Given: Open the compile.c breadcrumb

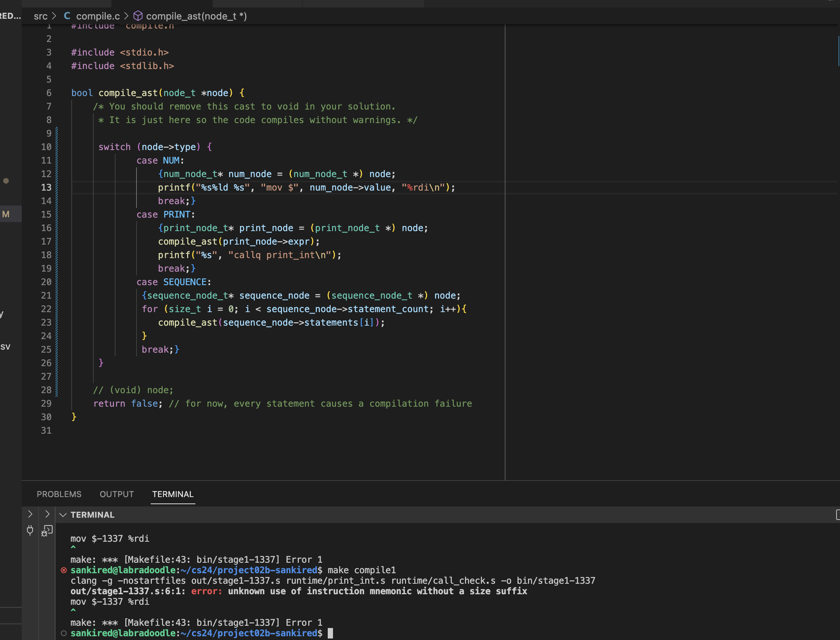Looking at the screenshot, I should coord(98,16).
